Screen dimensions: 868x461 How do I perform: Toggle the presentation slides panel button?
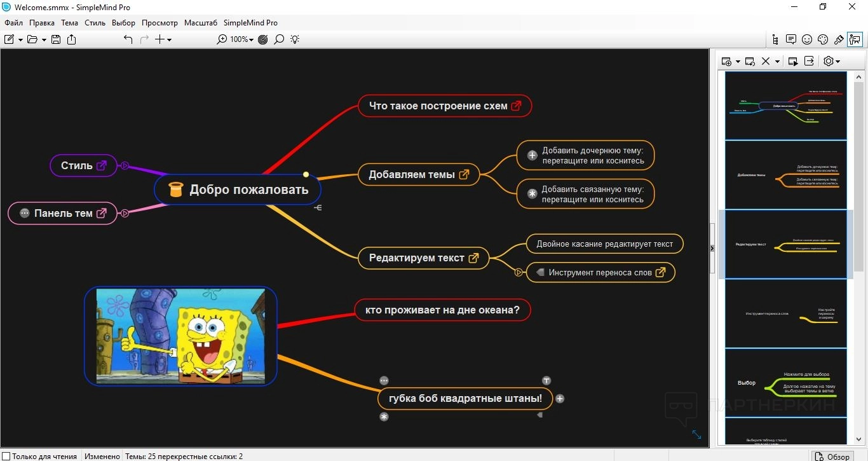pyautogui.click(x=855, y=39)
